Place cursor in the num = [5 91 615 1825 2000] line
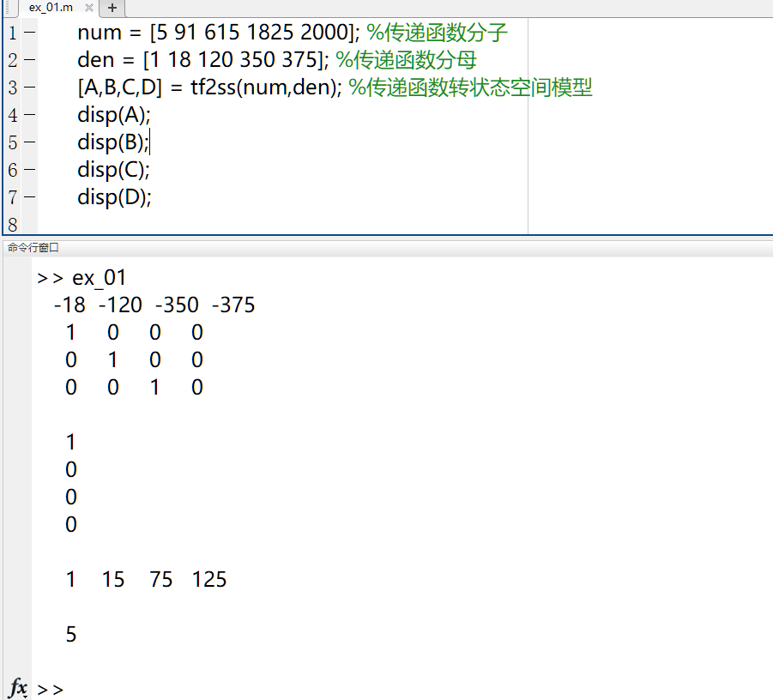The height and width of the screenshot is (700, 773). 219,33
